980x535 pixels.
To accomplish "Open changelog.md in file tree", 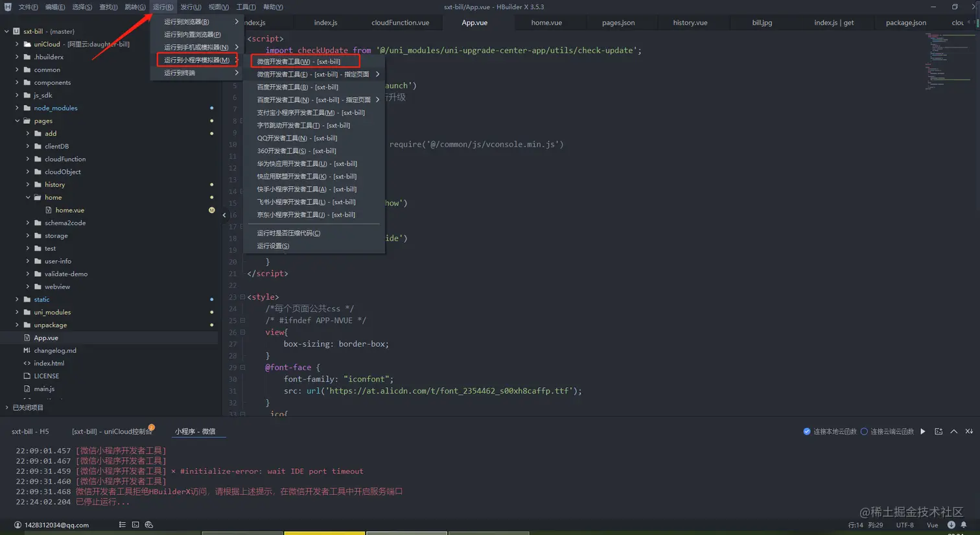I will coord(55,351).
